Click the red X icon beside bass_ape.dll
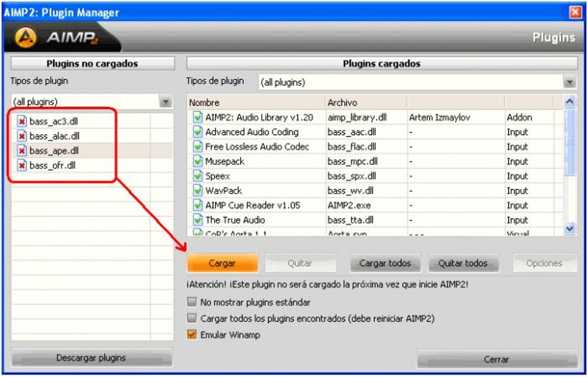The image size is (588, 378). (x=22, y=151)
